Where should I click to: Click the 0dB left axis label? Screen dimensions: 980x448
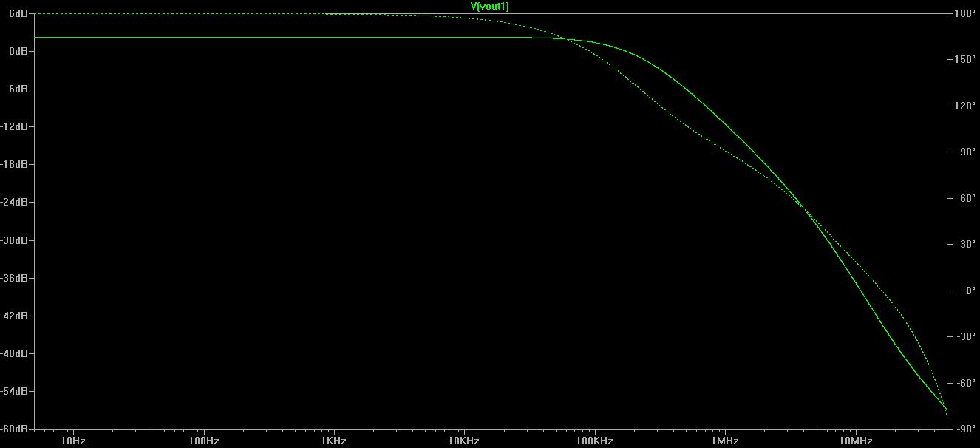(19, 51)
